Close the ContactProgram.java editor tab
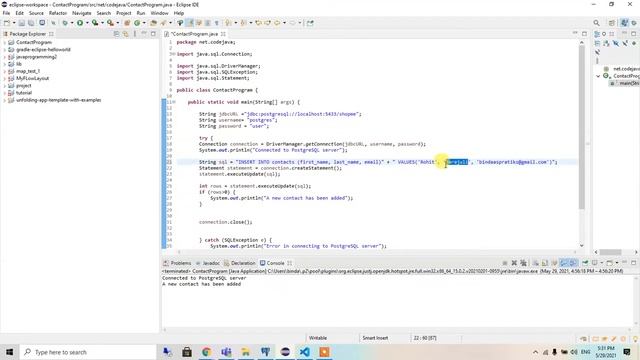Viewport: 640px width, 360px height. 223,34
